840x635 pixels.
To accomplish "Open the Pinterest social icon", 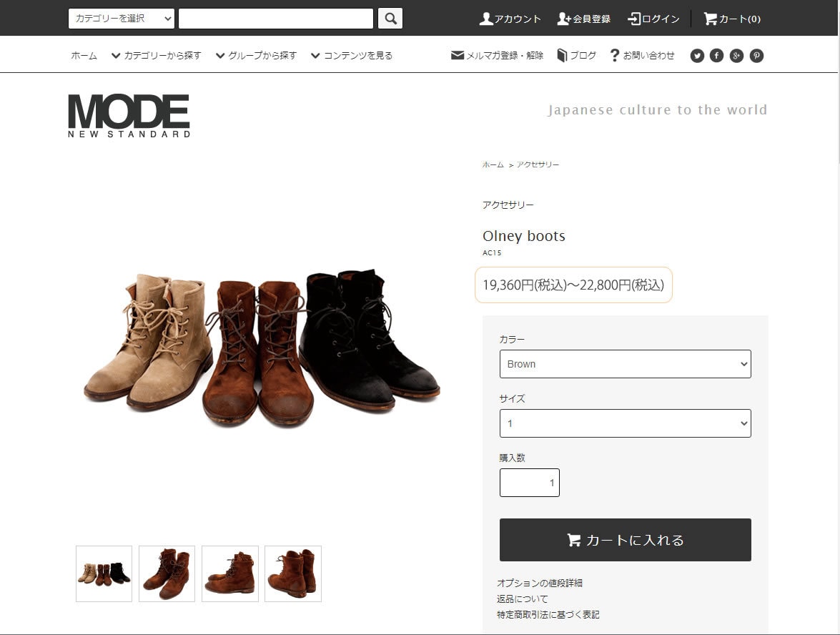I will [756, 56].
